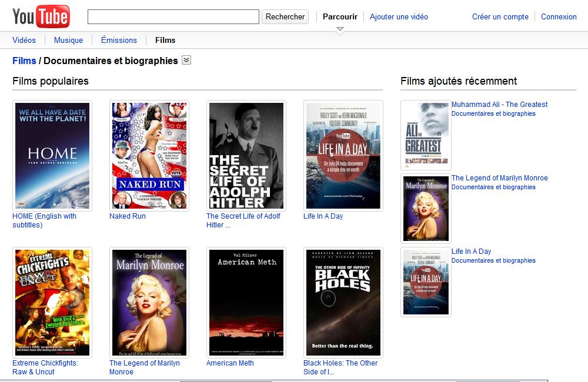588x382 pixels.
Task: Click the Films breadcrumb link
Action: (24, 61)
